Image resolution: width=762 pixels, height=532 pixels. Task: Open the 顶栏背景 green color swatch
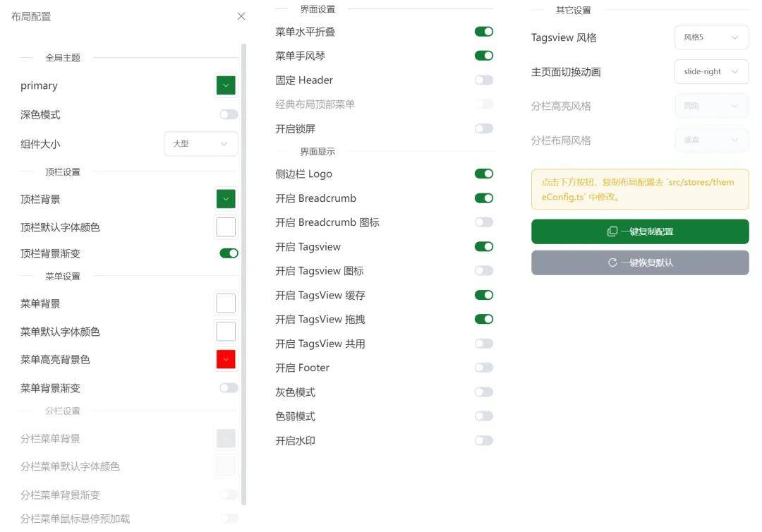[226, 199]
